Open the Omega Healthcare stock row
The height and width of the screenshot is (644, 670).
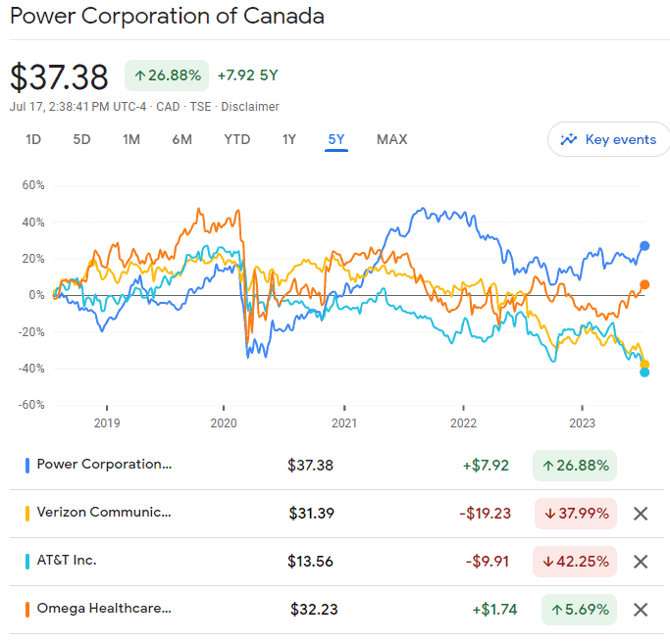pos(103,609)
